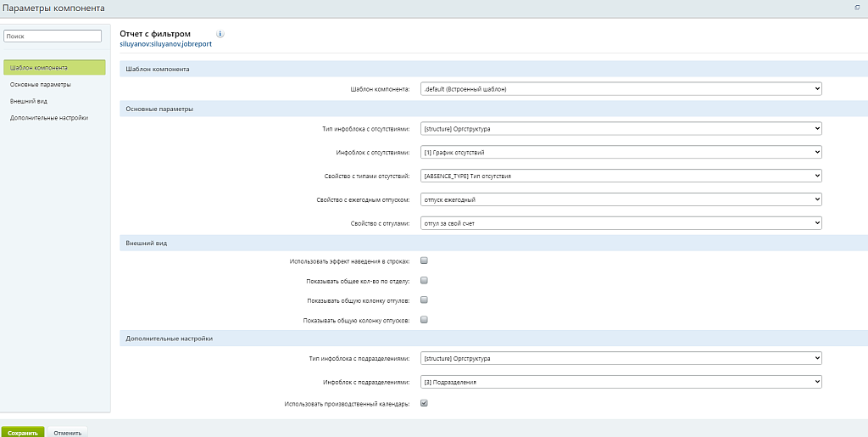Click the search field in sidebar
Image resolution: width=868 pixels, height=437 pixels.
(x=53, y=36)
